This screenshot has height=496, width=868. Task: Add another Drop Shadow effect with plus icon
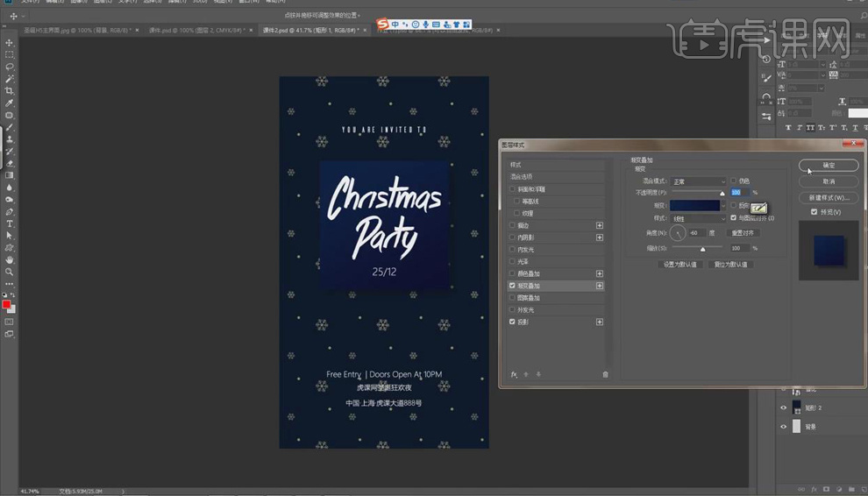(600, 322)
